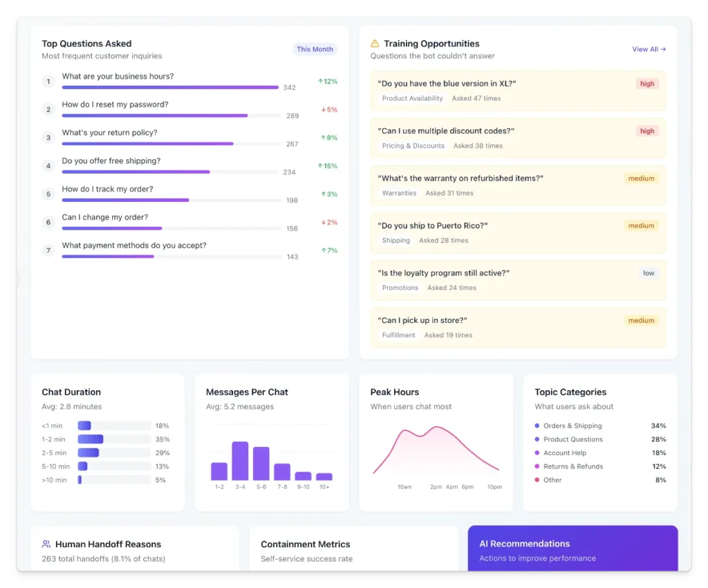Click the 1-2 min chat duration bar
The image size is (708, 588).
91,439
